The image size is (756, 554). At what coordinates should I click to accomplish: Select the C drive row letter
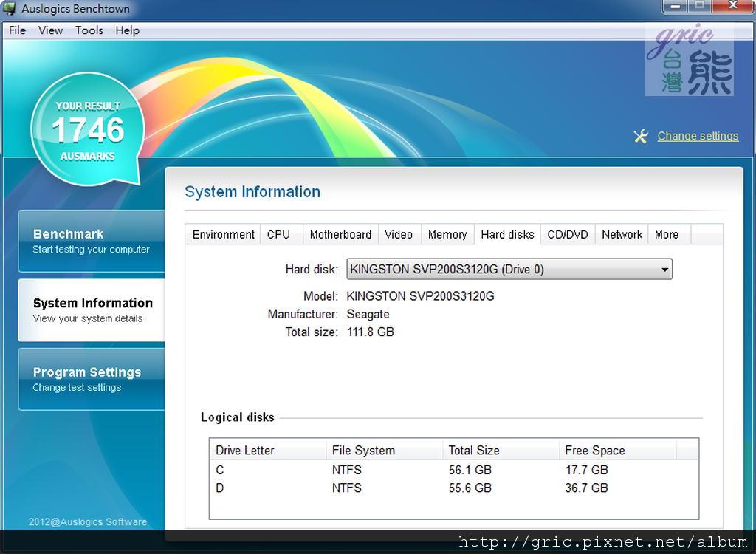[220, 470]
